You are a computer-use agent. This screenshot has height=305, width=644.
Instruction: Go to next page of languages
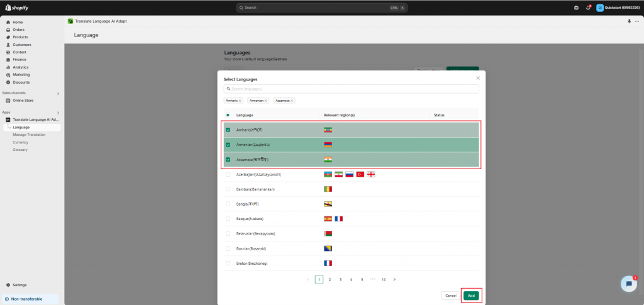pos(394,279)
